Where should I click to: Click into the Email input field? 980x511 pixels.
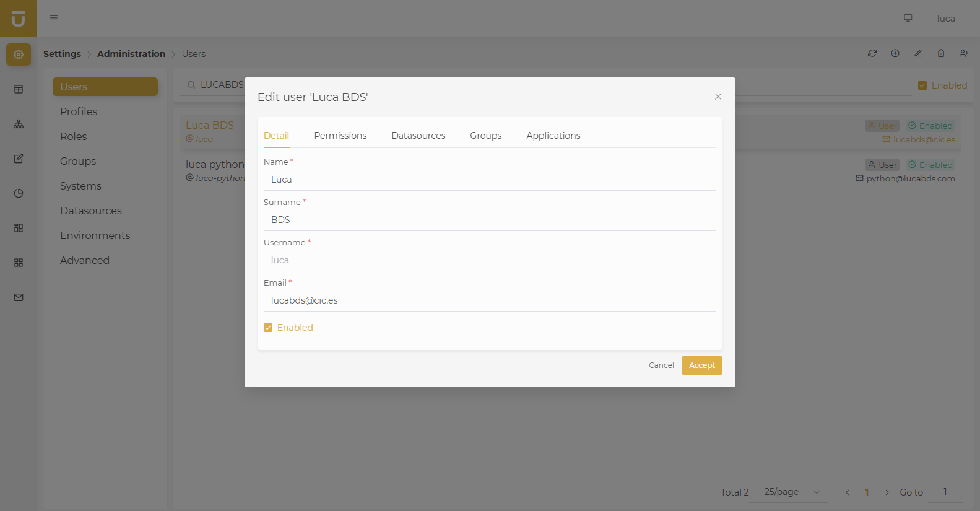click(x=489, y=300)
